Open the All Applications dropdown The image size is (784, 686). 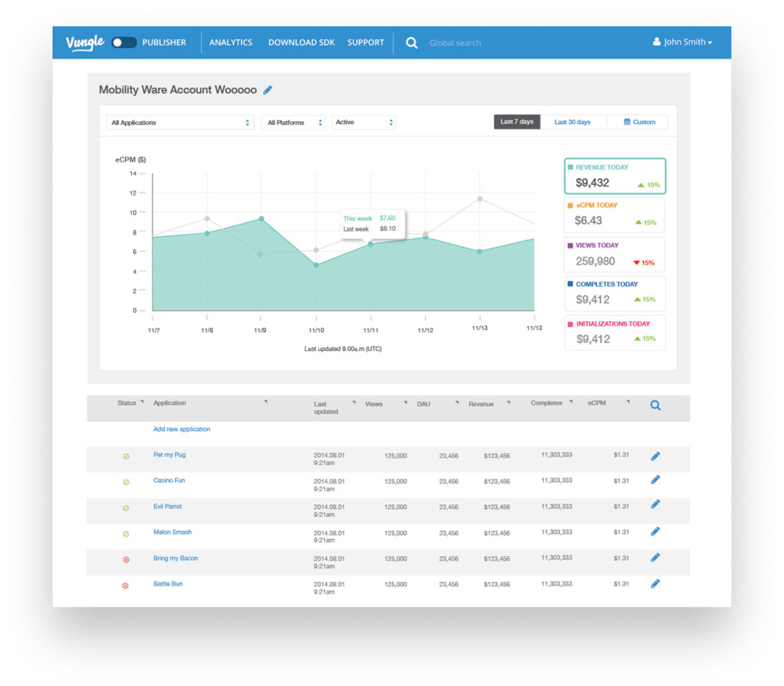click(x=180, y=123)
